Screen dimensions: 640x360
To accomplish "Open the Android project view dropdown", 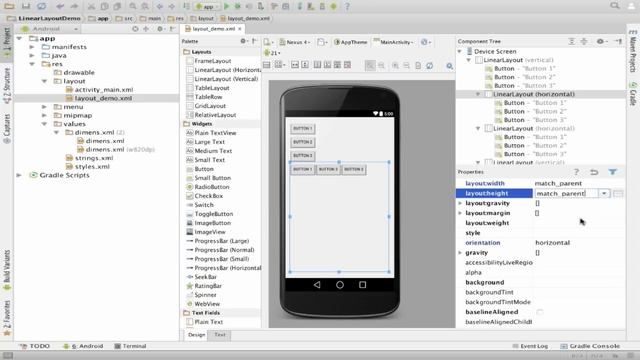I will pos(49,29).
